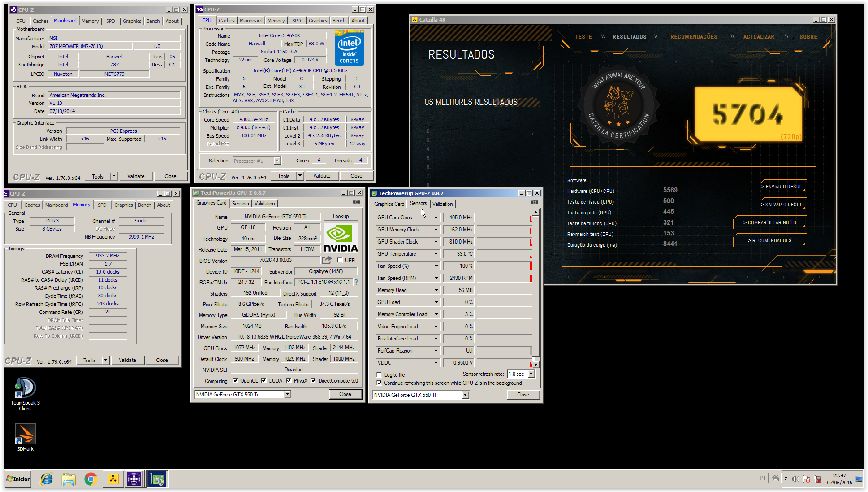Screen dimensions: 868x492
Task: Open the Memory Used sensor dropdown
Action: click(x=436, y=290)
